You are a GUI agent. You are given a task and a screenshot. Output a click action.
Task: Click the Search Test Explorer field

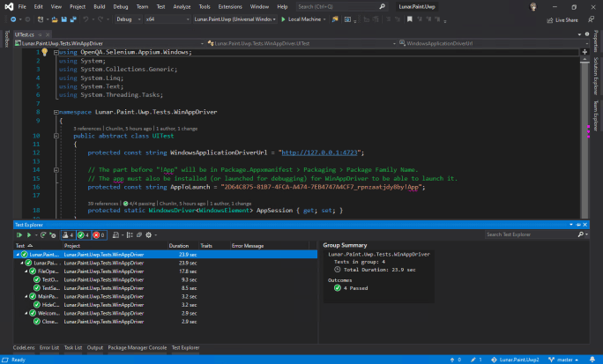531,234
